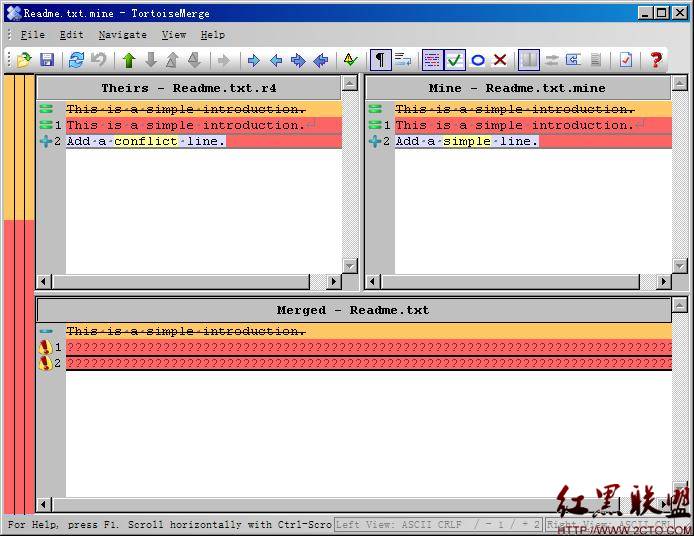
Task: Mark as resolved with green check triangle icon
Action: coord(350,60)
